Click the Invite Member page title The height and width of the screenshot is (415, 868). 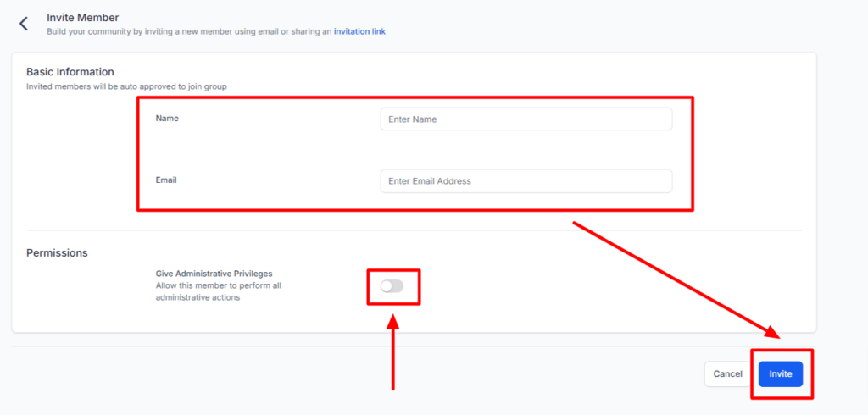[x=82, y=17]
